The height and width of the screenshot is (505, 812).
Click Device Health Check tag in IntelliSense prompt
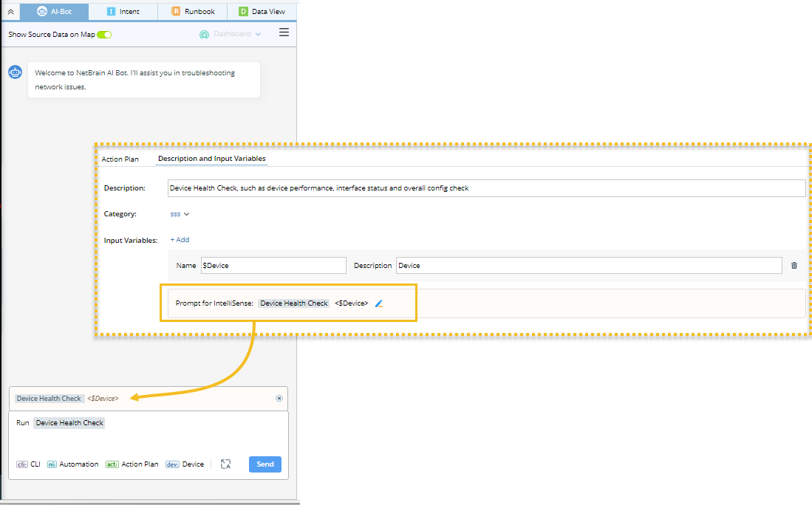(294, 303)
